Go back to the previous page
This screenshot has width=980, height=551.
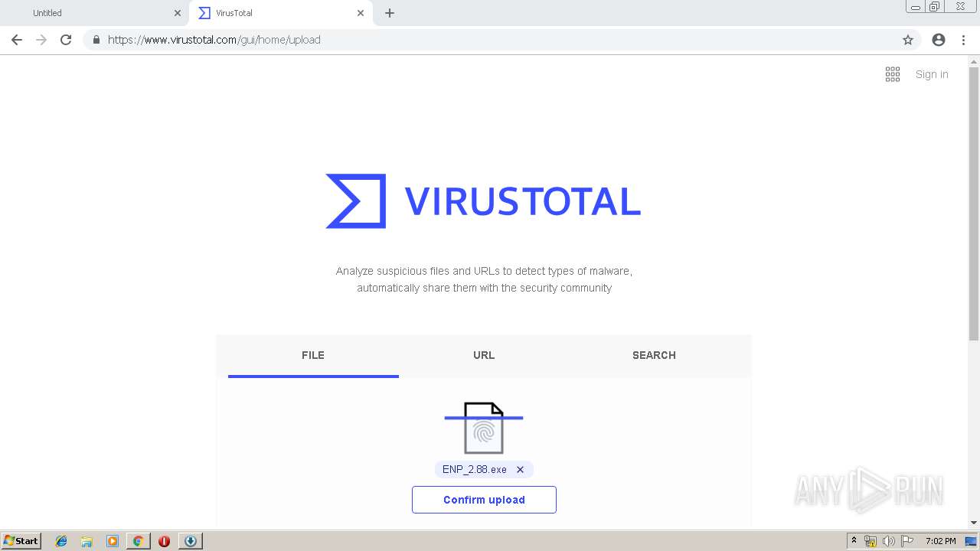click(17, 40)
